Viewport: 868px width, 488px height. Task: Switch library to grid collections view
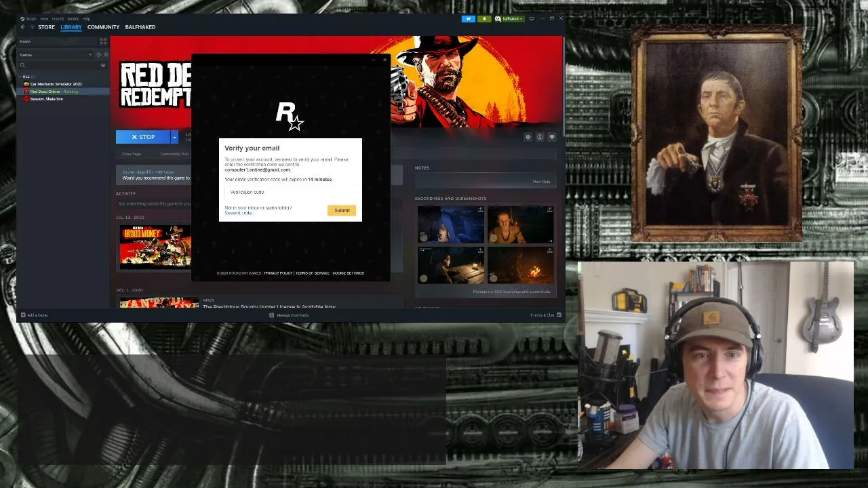(x=103, y=41)
